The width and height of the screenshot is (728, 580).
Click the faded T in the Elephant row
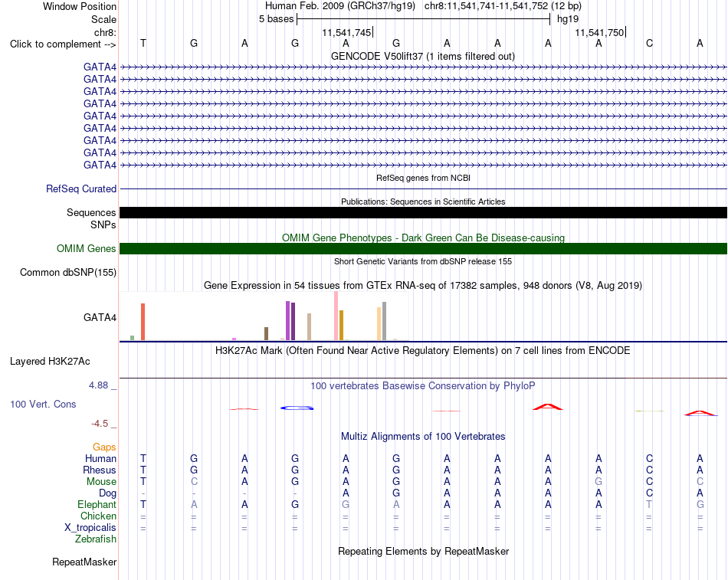650,504
